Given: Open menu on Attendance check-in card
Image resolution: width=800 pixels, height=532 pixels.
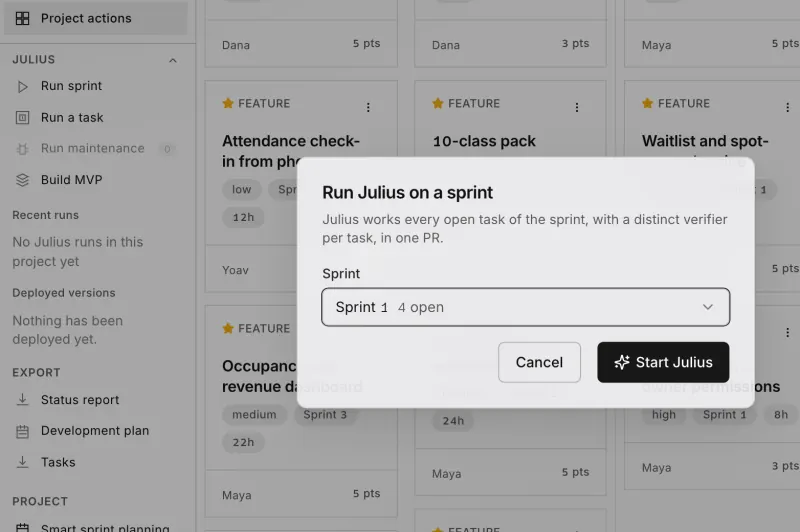Looking at the screenshot, I should [x=368, y=107].
